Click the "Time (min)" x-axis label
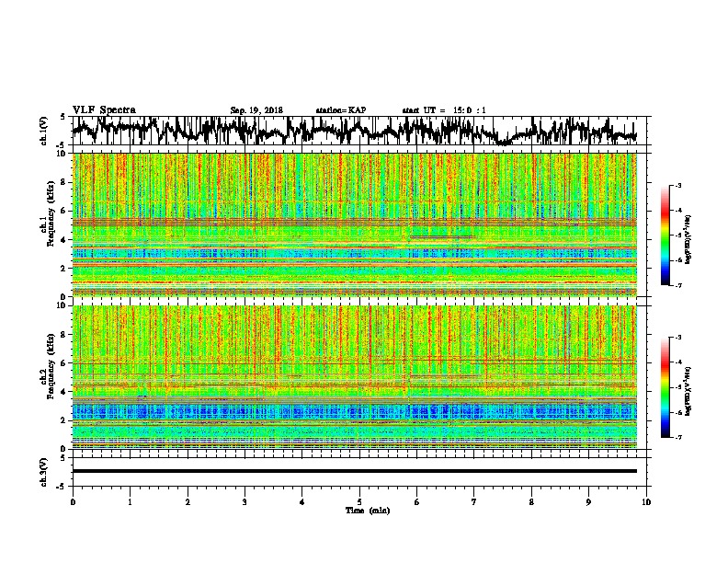This screenshot has width=728, height=563. pos(368,511)
